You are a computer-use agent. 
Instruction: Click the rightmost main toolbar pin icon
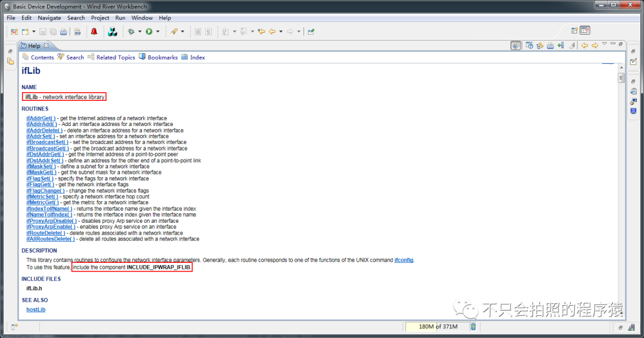click(311, 32)
